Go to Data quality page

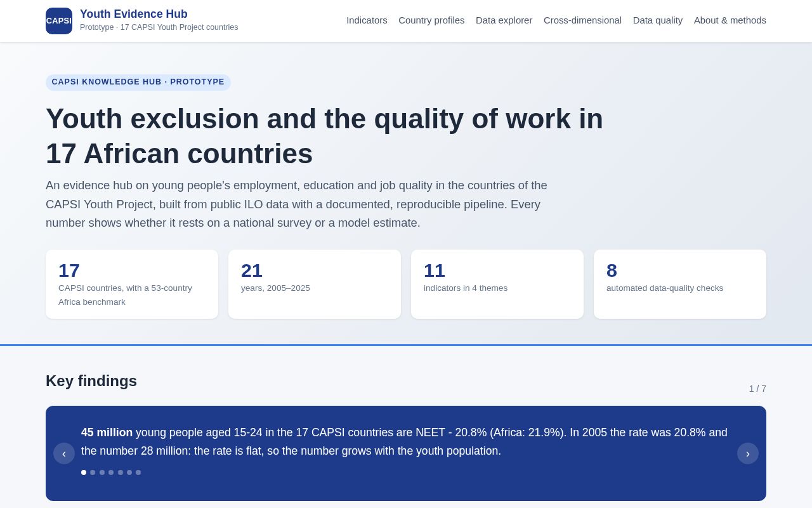pyautogui.click(x=658, y=20)
